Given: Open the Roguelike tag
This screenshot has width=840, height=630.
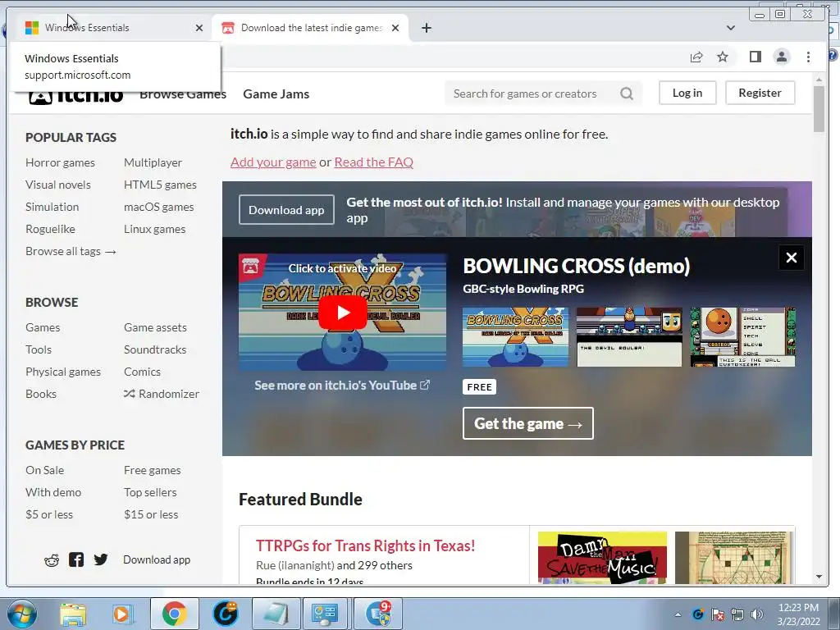Looking at the screenshot, I should pos(50,230).
